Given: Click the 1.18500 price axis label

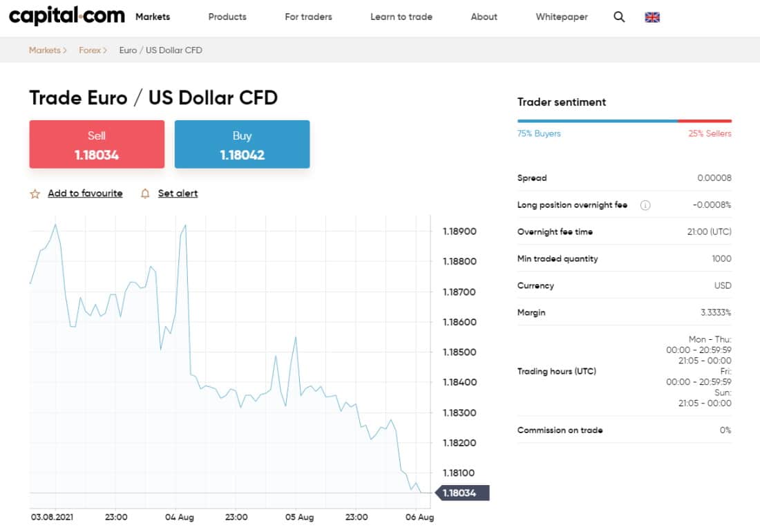Looking at the screenshot, I should point(459,352).
